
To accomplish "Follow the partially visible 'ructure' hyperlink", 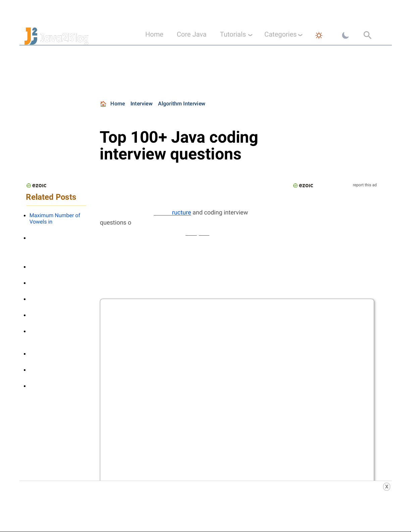I will click(x=181, y=212).
